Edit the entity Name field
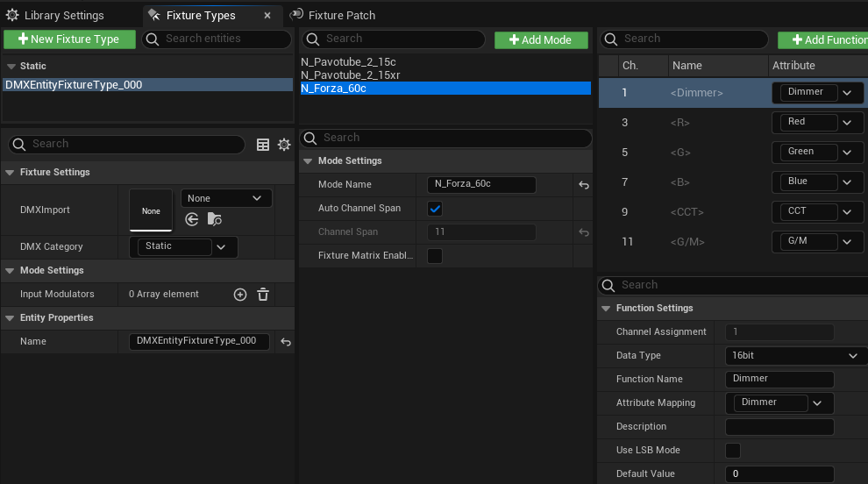 point(199,341)
